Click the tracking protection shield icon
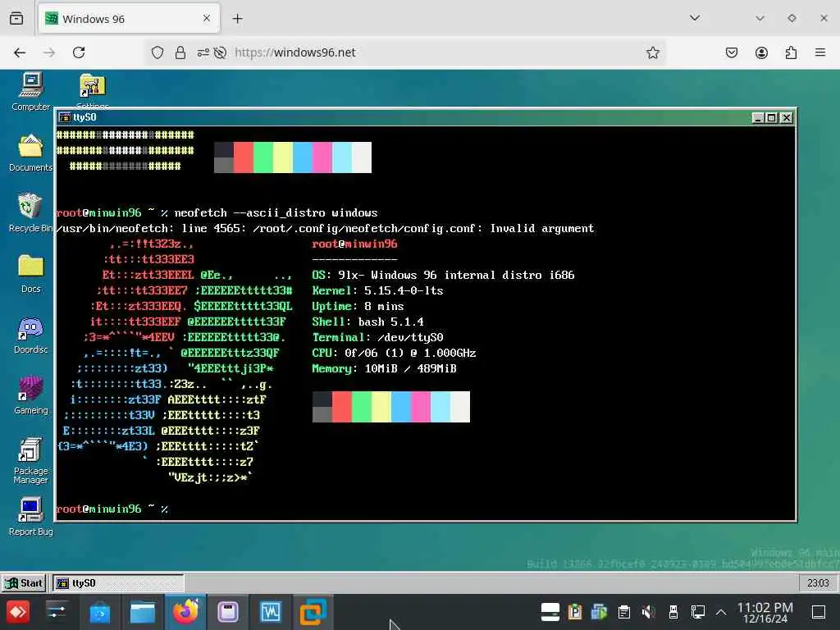Image resolution: width=840 pixels, height=630 pixels. pyautogui.click(x=157, y=52)
